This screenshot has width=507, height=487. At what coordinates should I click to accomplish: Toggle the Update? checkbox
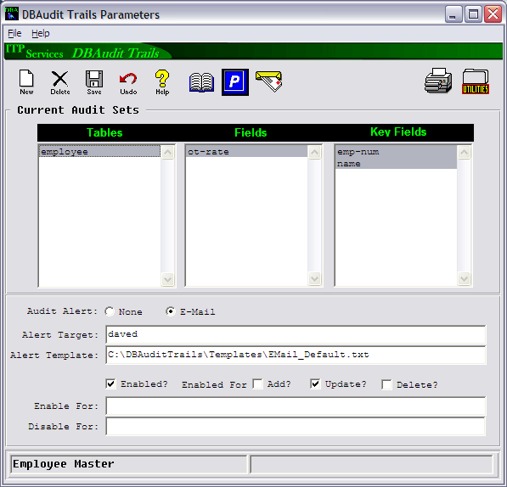[x=315, y=384]
